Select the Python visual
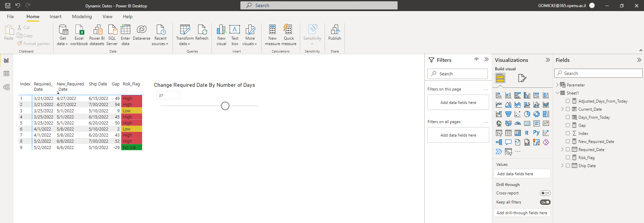This screenshot has width=644, height=223. [537, 133]
